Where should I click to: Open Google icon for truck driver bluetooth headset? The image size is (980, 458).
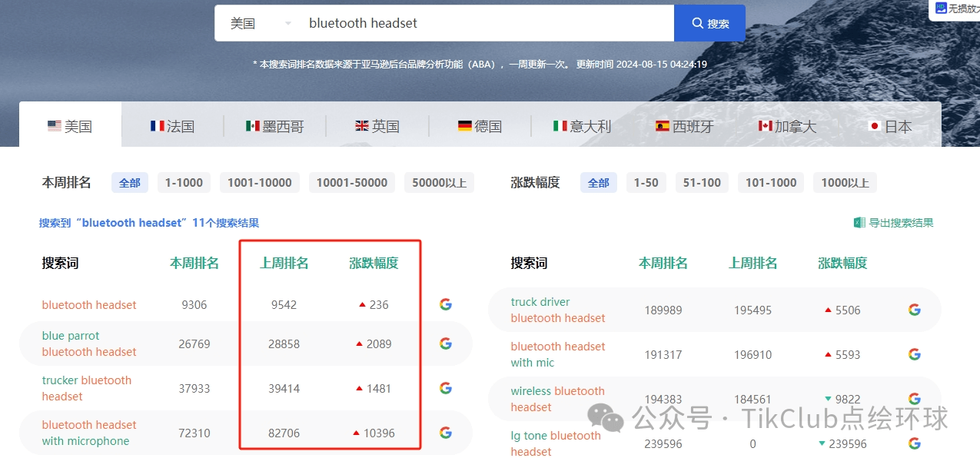click(914, 310)
